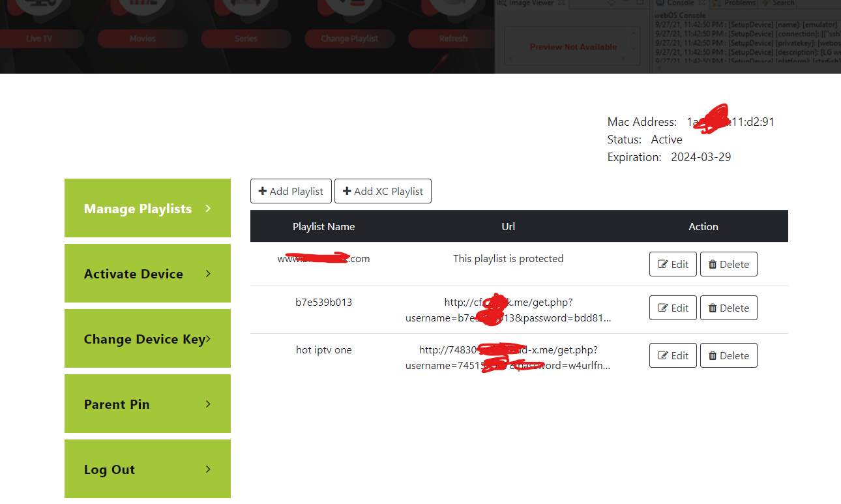Edit the b7e539b013 playlist
Screen dimensions: 841x504
pyautogui.click(x=673, y=308)
